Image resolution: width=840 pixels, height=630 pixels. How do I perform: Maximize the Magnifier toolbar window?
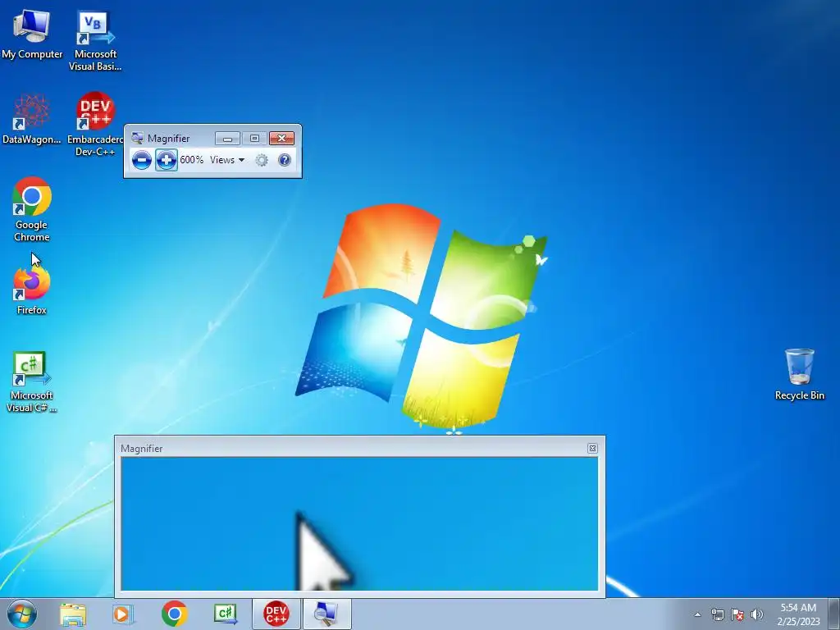coord(254,139)
